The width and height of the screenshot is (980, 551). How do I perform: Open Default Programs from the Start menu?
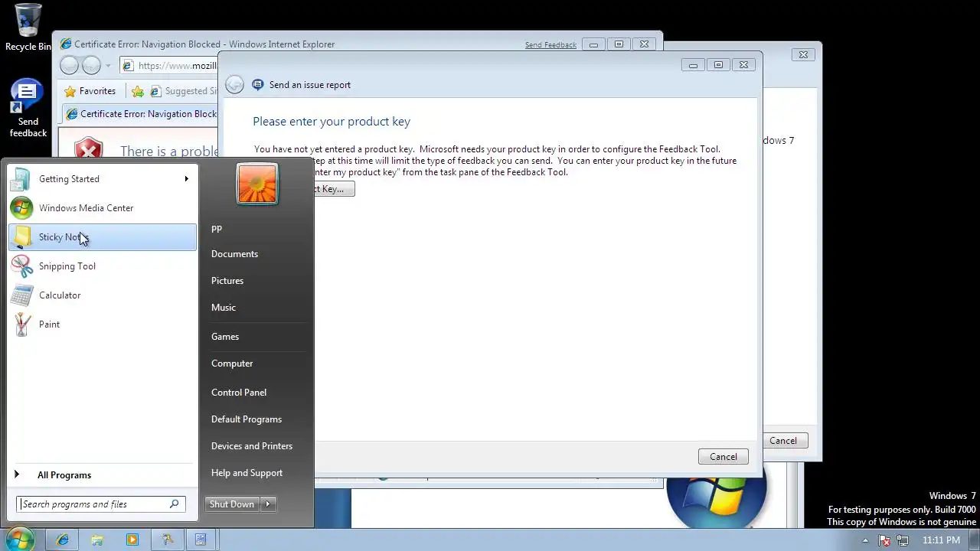(x=247, y=419)
